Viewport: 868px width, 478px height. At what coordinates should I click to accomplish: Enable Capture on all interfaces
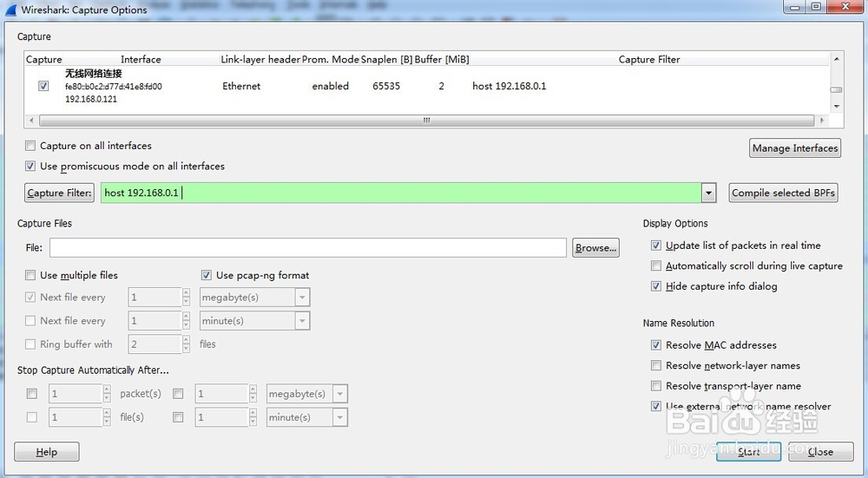(x=30, y=146)
